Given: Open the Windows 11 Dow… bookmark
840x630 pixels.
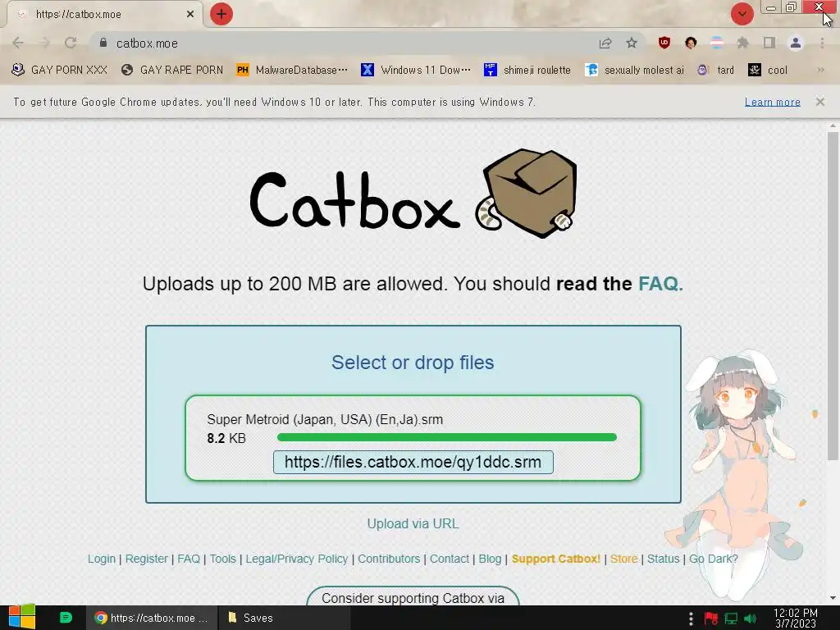Looking at the screenshot, I should coord(416,71).
